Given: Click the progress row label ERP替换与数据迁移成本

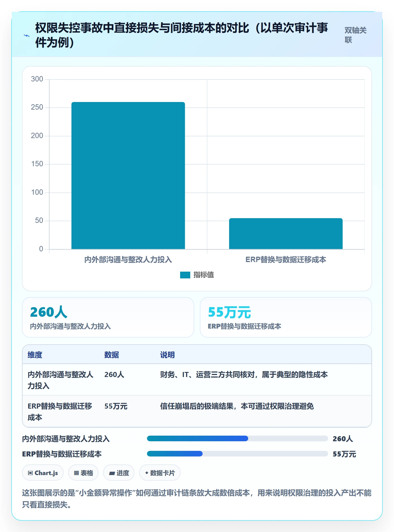Looking at the screenshot, I should (x=62, y=454).
